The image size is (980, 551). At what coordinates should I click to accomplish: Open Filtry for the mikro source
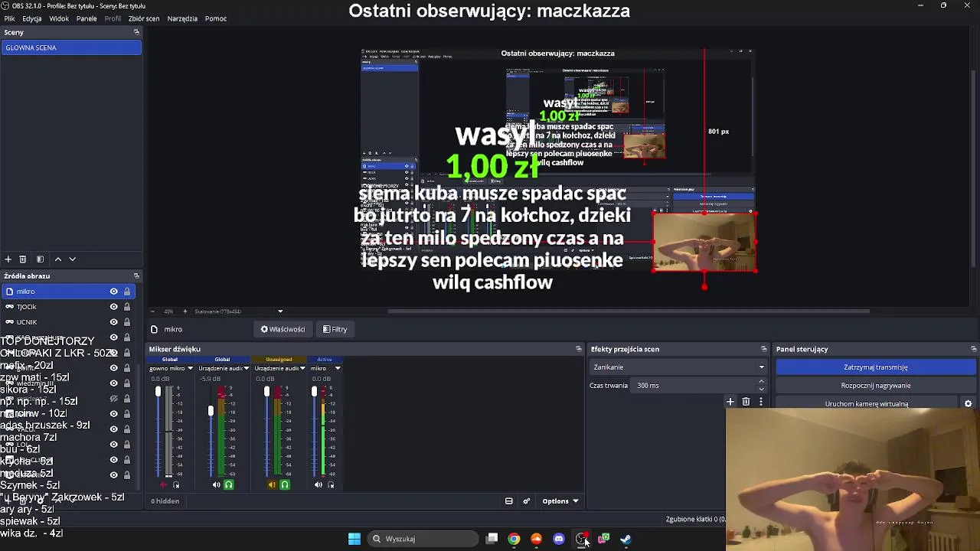335,330
